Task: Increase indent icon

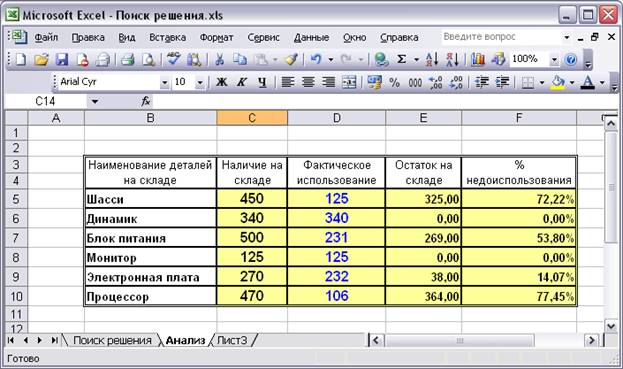Action: [x=502, y=82]
